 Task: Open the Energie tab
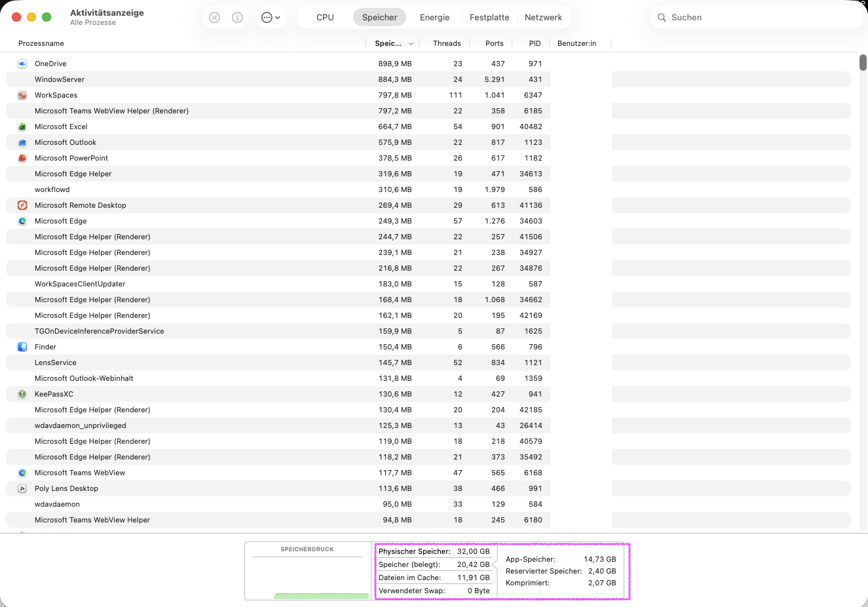point(435,18)
